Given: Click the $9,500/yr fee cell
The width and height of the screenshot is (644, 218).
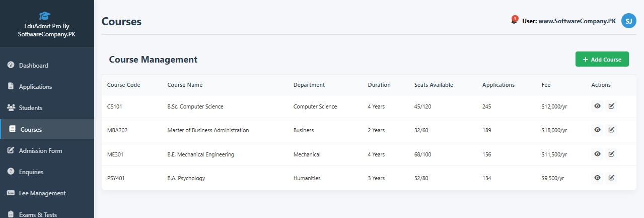Looking at the screenshot, I should [x=553, y=178].
